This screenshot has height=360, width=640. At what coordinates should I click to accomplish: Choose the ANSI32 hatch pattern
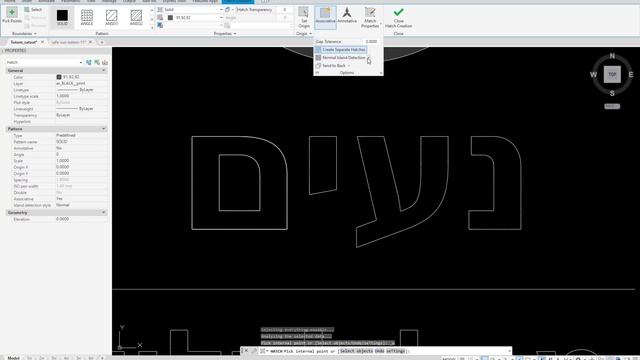click(x=136, y=17)
